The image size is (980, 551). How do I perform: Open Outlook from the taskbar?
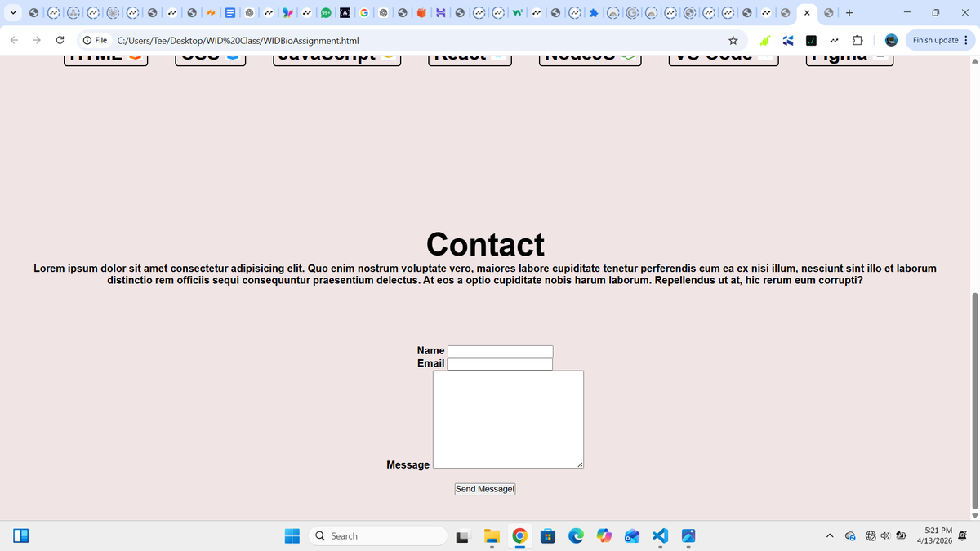633,536
